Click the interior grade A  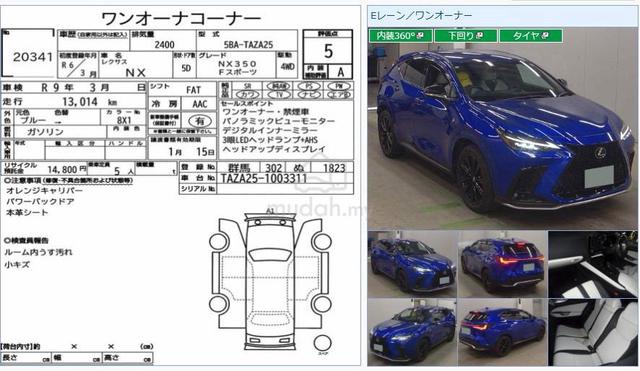click(x=340, y=72)
